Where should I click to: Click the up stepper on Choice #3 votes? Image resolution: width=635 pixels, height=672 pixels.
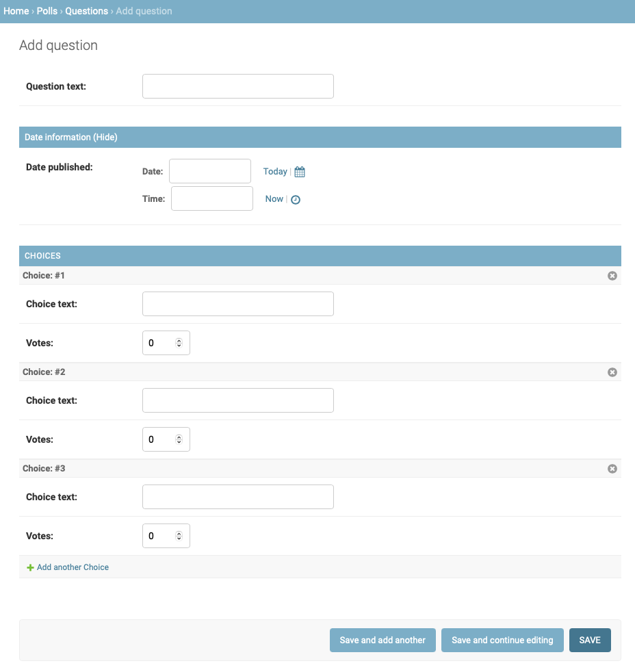point(179,532)
